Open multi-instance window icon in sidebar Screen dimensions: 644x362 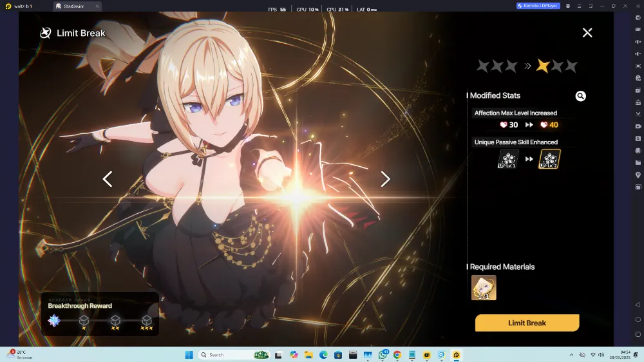pyautogui.click(x=638, y=187)
